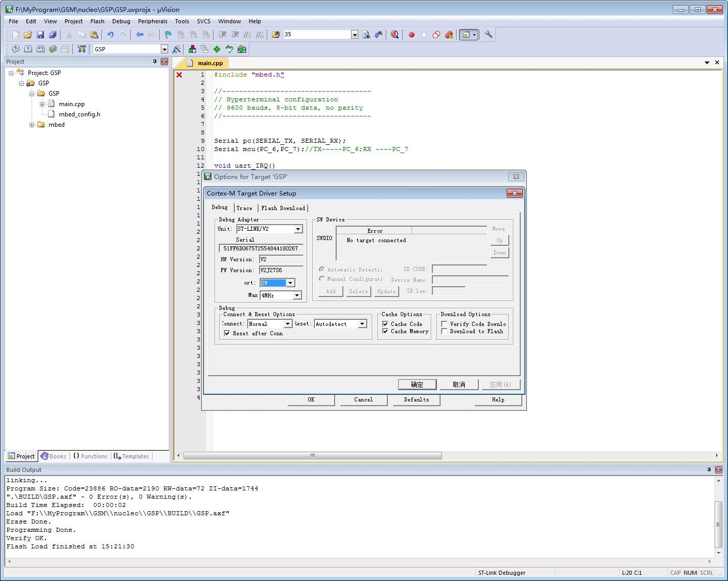This screenshot has height=581, width=728.
Task: Select the Automatic Detection radio button
Action: click(322, 270)
